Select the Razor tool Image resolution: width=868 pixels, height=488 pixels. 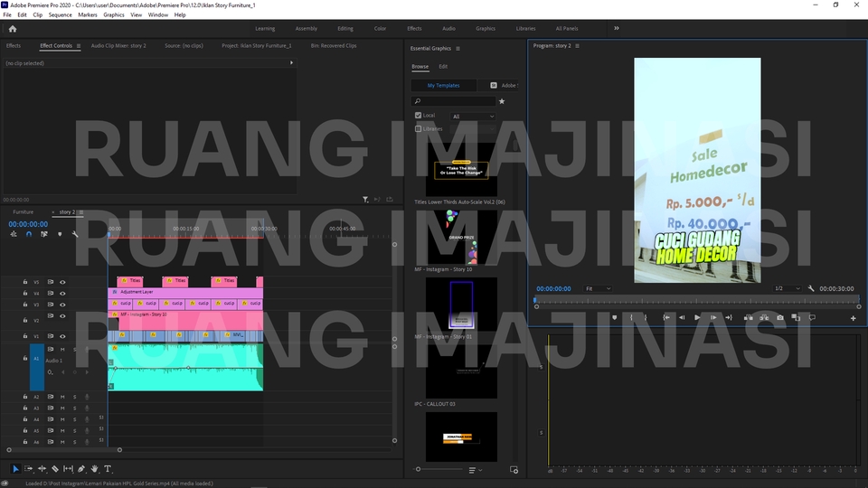55,469
